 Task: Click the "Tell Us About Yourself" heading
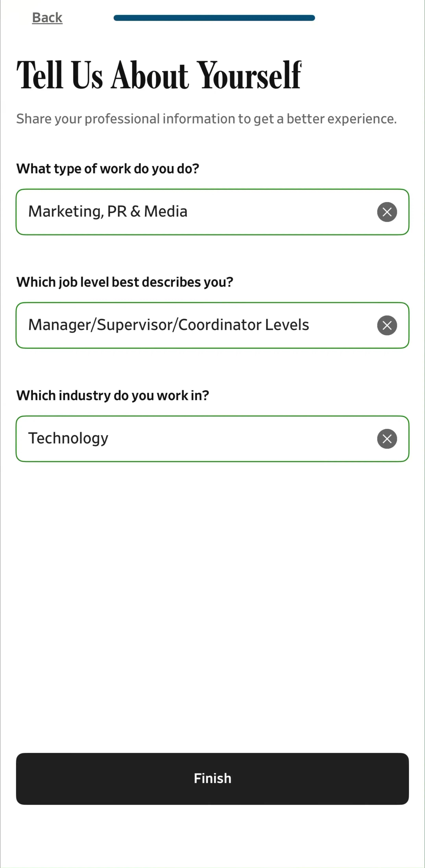(x=159, y=75)
